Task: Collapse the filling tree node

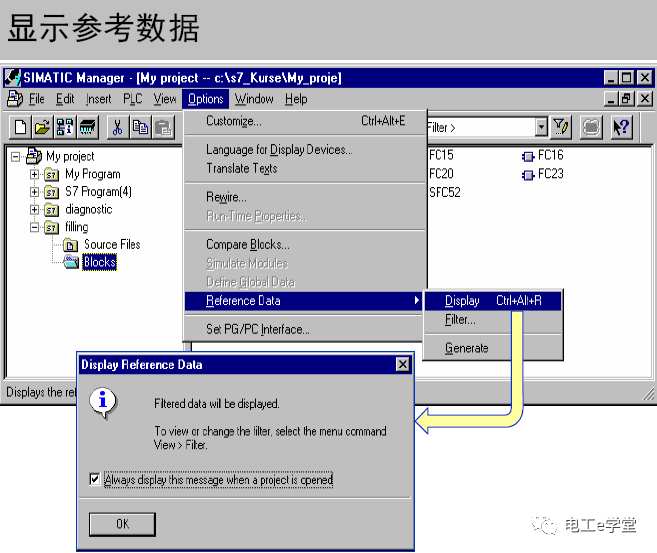Action: tap(34, 227)
